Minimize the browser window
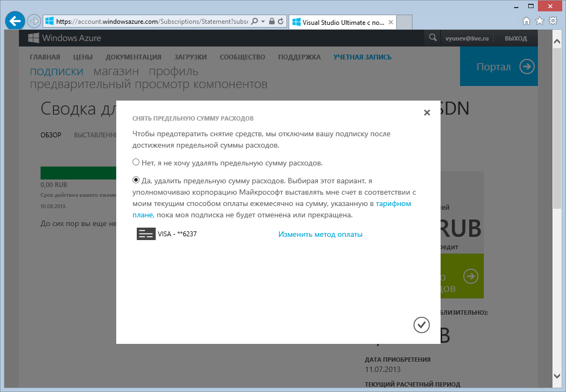566x392 pixels. pyautogui.click(x=516, y=6)
